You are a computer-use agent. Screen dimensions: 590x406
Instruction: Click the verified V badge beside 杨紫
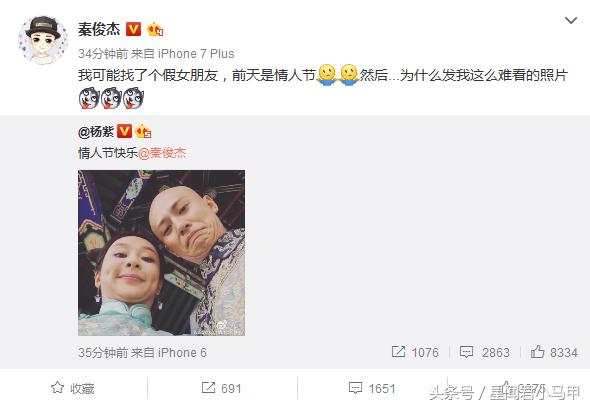point(125,131)
